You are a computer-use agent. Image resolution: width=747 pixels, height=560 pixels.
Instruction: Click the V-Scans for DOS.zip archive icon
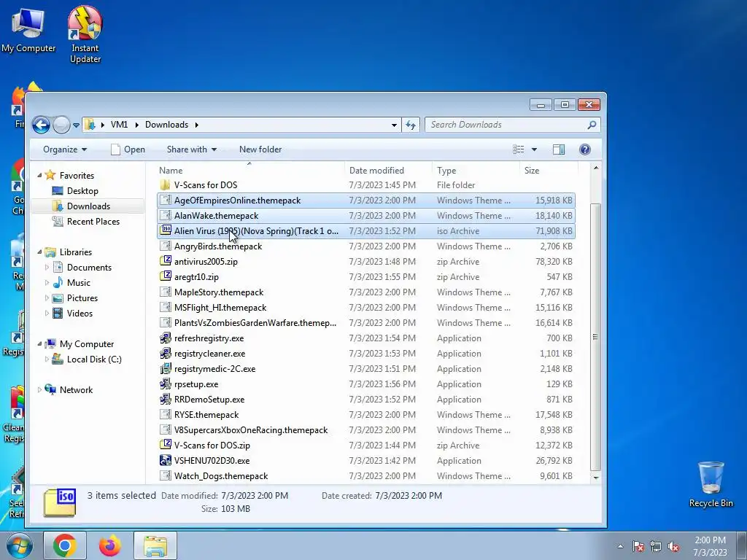[x=166, y=445]
